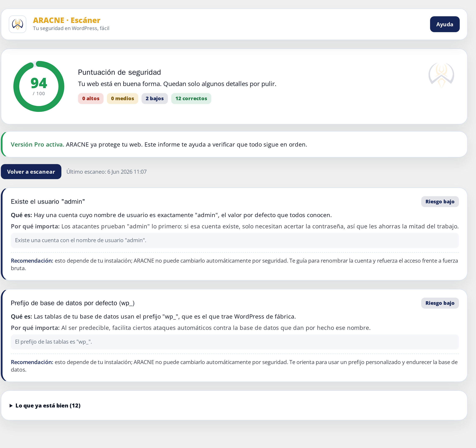Click the Recomendación label in the admin user card
476x448 pixels.
click(x=32, y=261)
